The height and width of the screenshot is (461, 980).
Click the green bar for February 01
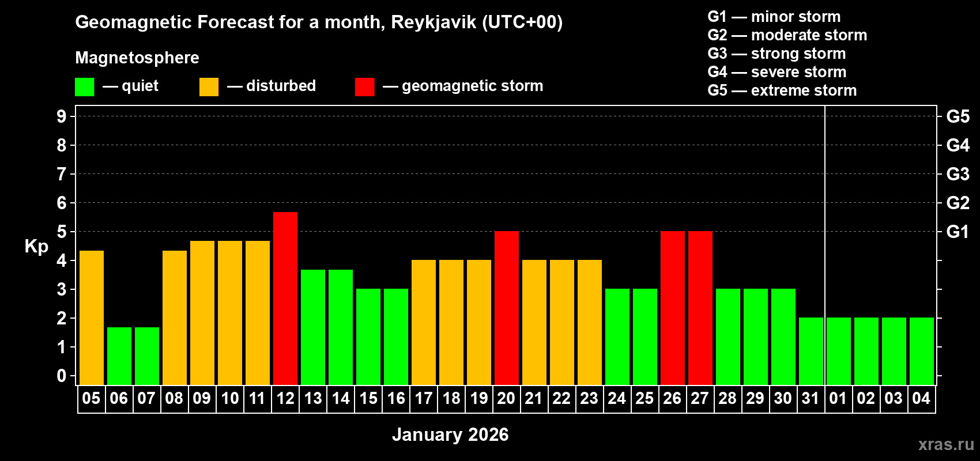click(x=839, y=352)
